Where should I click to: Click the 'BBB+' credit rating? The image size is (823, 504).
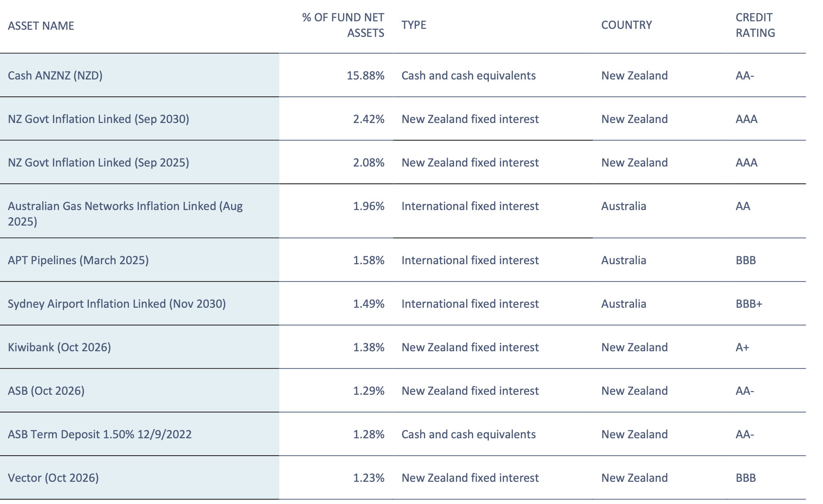tap(749, 304)
